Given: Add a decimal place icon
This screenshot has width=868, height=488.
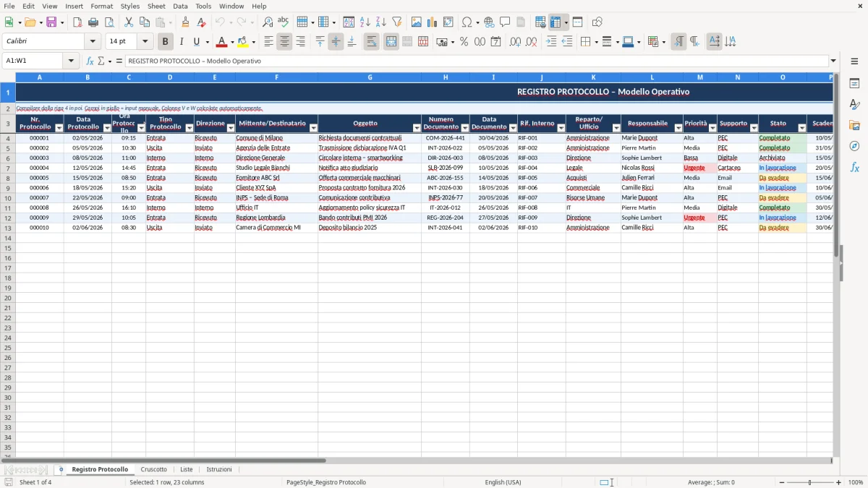Looking at the screenshot, I should pyautogui.click(x=515, y=42).
